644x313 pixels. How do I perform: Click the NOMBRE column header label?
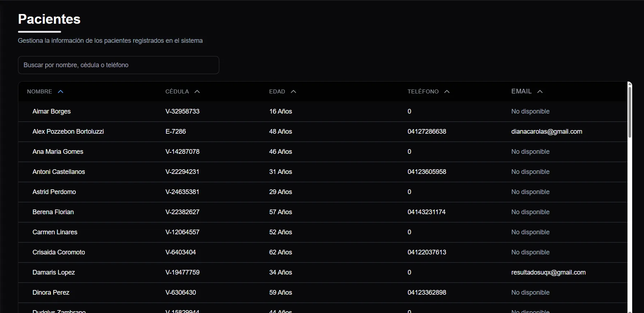(40, 92)
